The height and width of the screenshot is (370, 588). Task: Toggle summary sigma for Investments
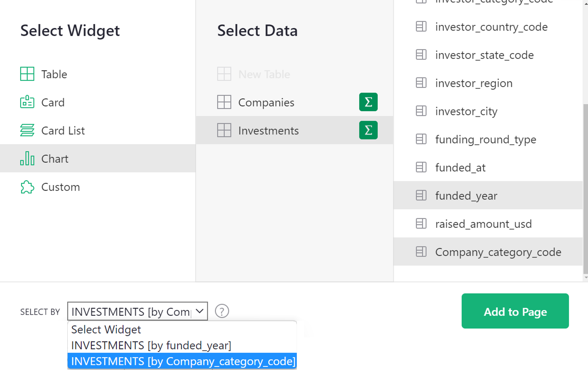pos(368,130)
